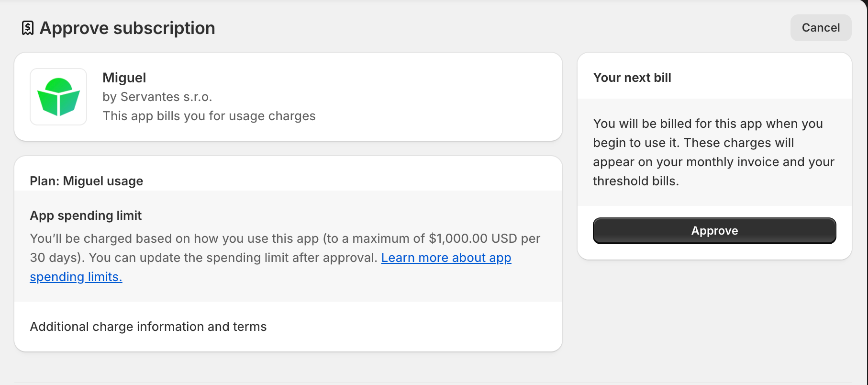The height and width of the screenshot is (385, 868).
Task: Approve the Miguel usage subscription
Action: 714,231
